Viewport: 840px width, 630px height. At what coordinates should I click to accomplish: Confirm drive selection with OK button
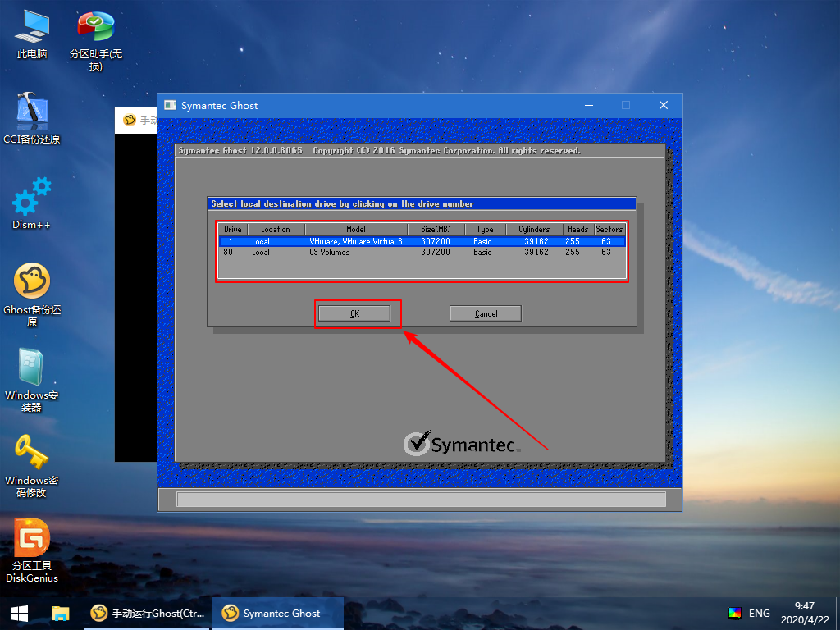tap(354, 313)
